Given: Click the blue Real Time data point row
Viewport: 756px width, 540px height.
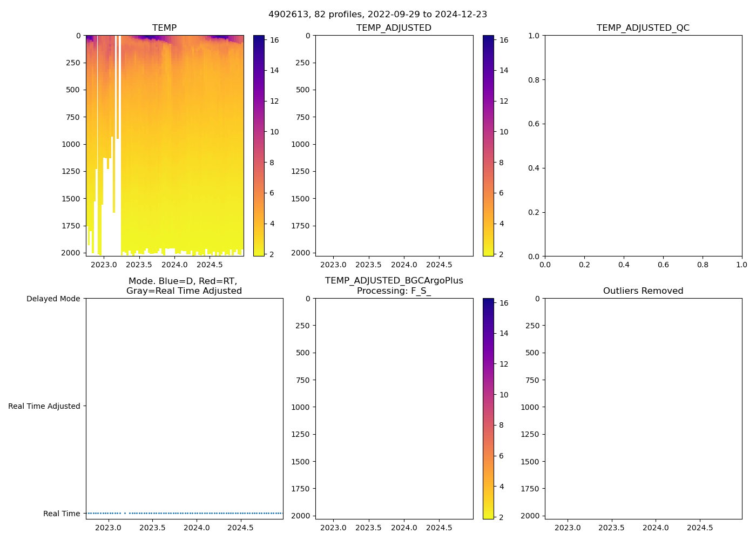Looking at the screenshot, I should (x=205, y=513).
